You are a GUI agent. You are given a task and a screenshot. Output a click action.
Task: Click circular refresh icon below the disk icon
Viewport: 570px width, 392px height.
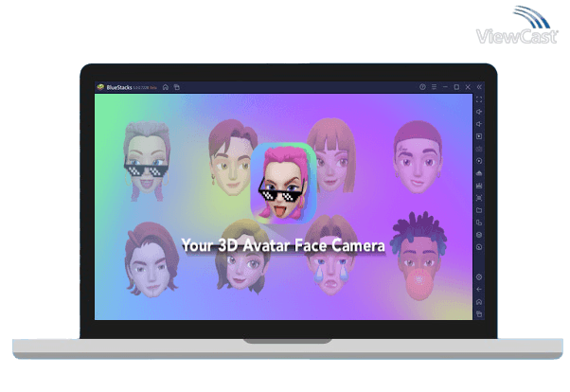(479, 247)
